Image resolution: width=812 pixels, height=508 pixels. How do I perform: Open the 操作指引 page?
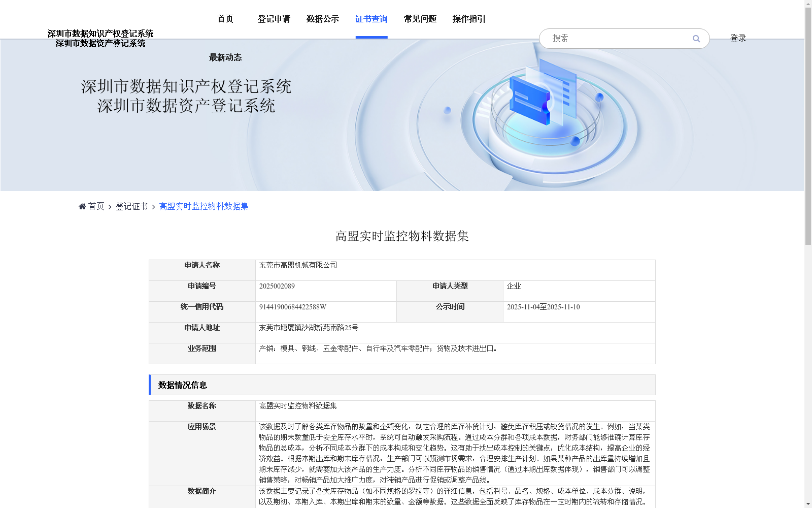pyautogui.click(x=468, y=19)
